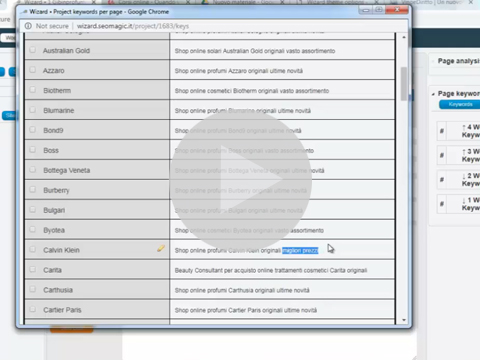Click the Bottega Veneta row name
The width and height of the screenshot is (480, 360).
(x=67, y=170)
